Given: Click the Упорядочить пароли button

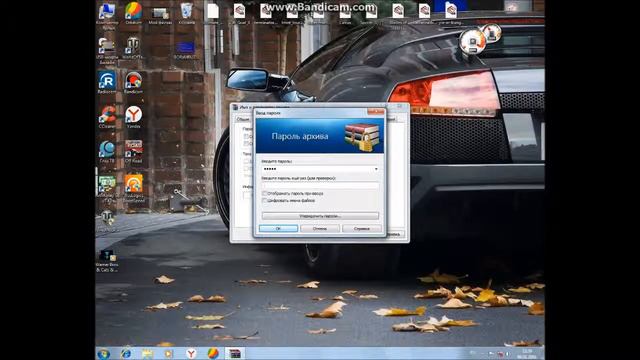Looking at the screenshot, I should point(320,216).
